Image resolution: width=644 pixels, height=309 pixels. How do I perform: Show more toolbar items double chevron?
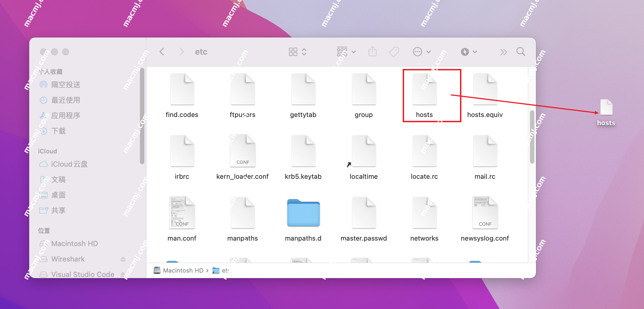coord(504,52)
